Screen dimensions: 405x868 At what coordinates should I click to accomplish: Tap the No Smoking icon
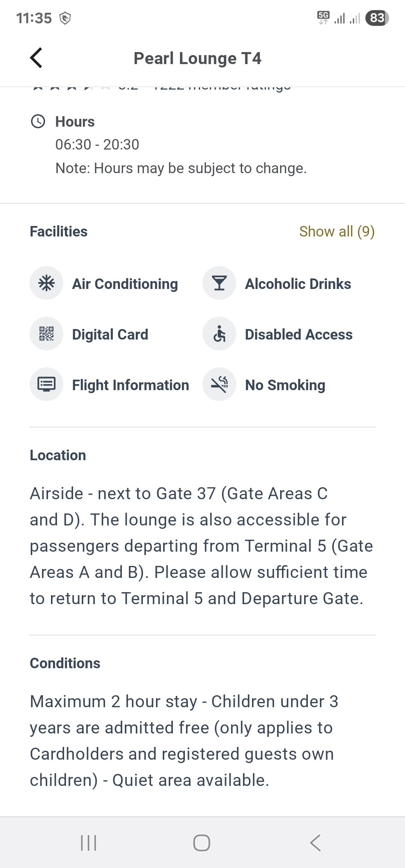[x=219, y=384]
